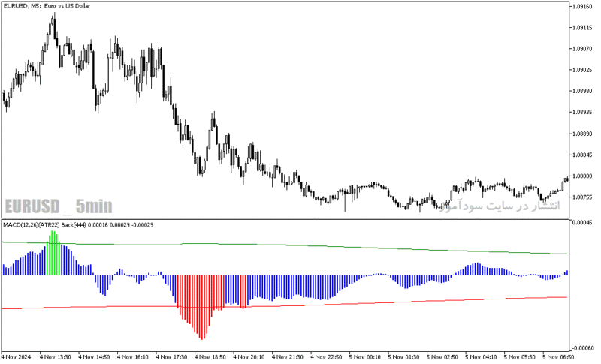Click the lowest red MACD histogram bar
Image resolution: width=601 pixels, height=364 pixels.
202,308
